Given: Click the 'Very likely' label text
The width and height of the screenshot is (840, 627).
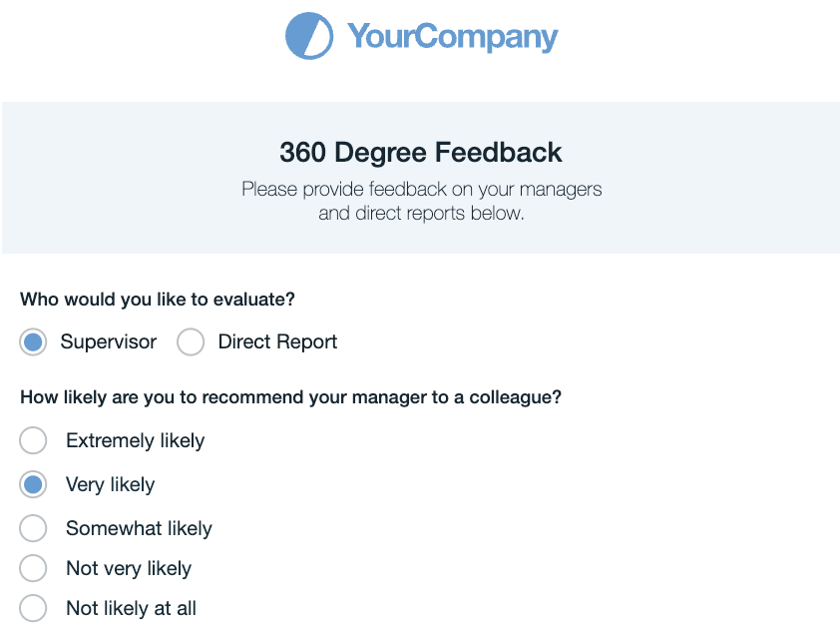Looking at the screenshot, I should click(x=110, y=484).
